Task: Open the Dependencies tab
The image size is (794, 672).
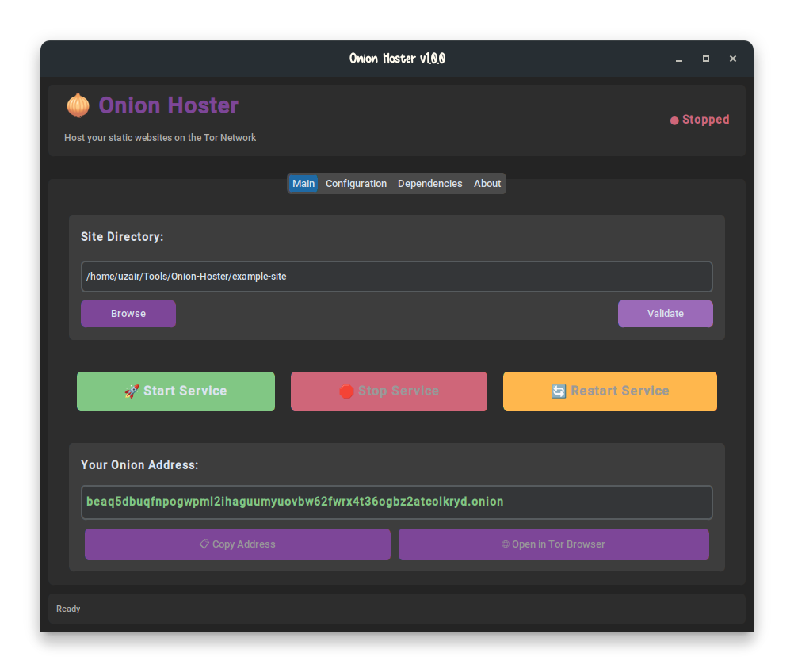Action: [x=430, y=183]
